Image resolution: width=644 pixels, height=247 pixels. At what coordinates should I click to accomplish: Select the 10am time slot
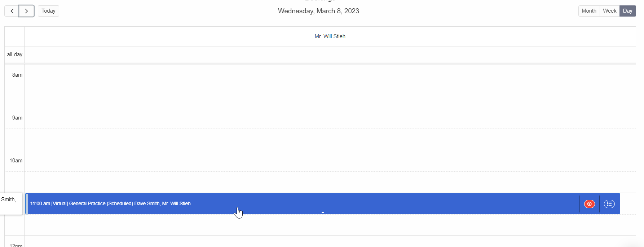[x=330, y=161]
